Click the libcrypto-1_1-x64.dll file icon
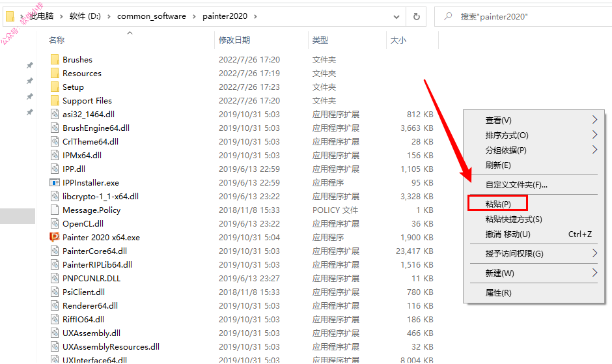 tap(55, 196)
